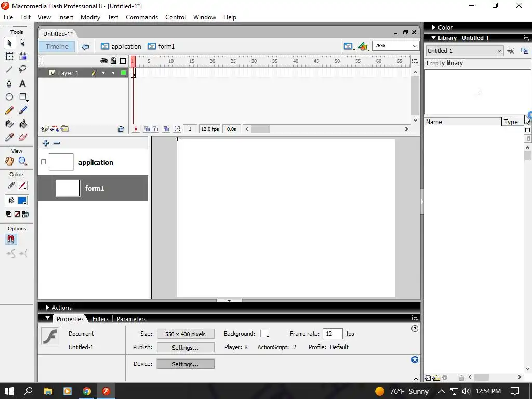Select the Eyedropper tool
Viewport: 532px width, 399px height.
click(9, 137)
